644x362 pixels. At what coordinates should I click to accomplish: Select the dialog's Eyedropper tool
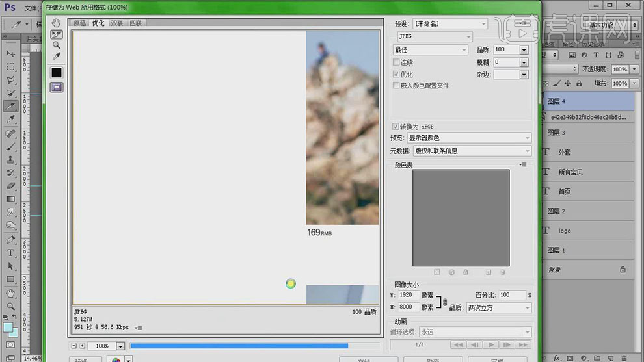click(56, 56)
